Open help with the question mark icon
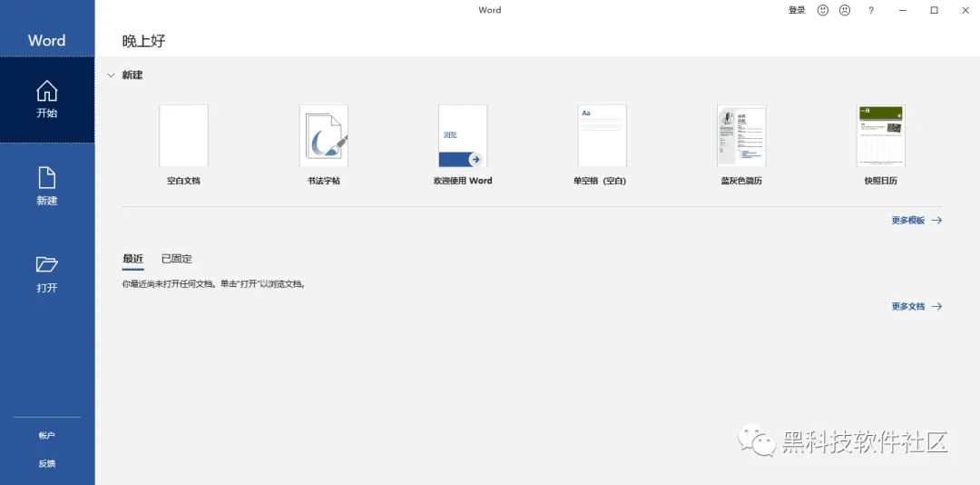This screenshot has height=485, width=980. click(871, 10)
